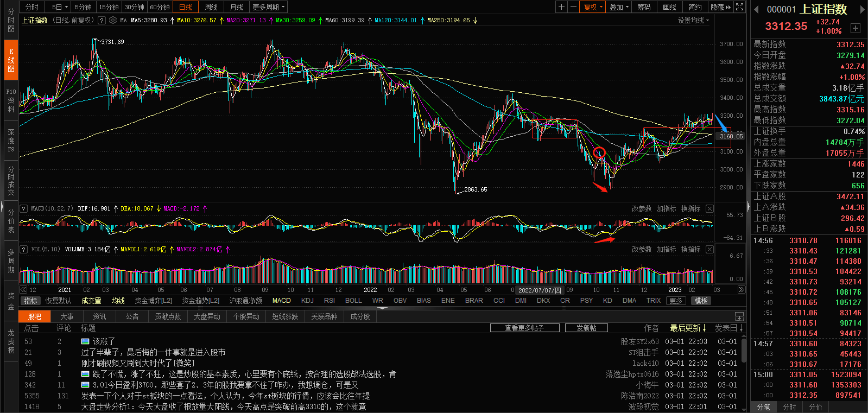Open the 5日 dropdown
The image size is (868, 413).
(x=60, y=7)
